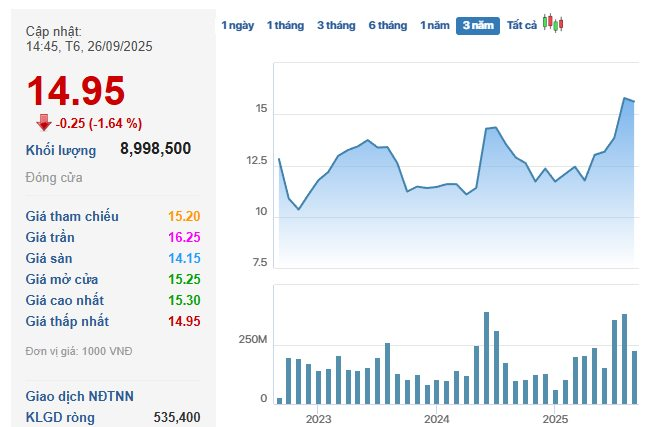Click the Khối lượng volume label
Viewport: 647px width, 427px height.
point(61,150)
